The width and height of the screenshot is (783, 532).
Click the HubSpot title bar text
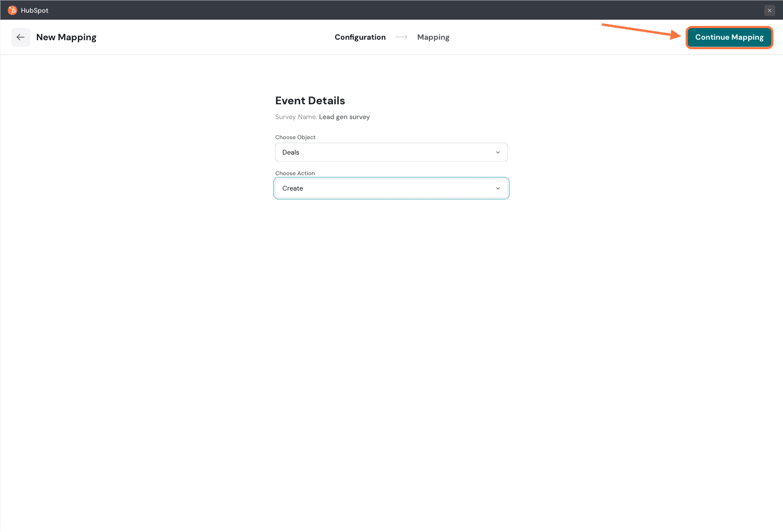click(x=34, y=11)
